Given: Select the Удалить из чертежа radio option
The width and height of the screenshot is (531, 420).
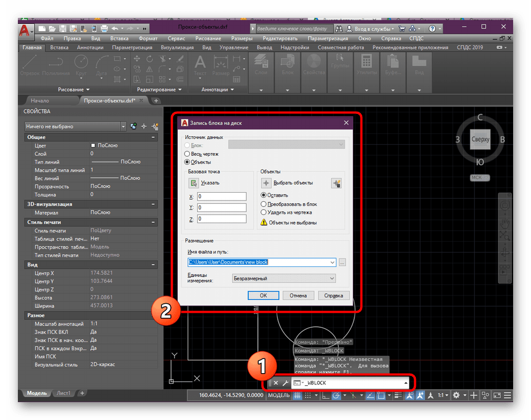Looking at the screenshot, I should point(264,212).
